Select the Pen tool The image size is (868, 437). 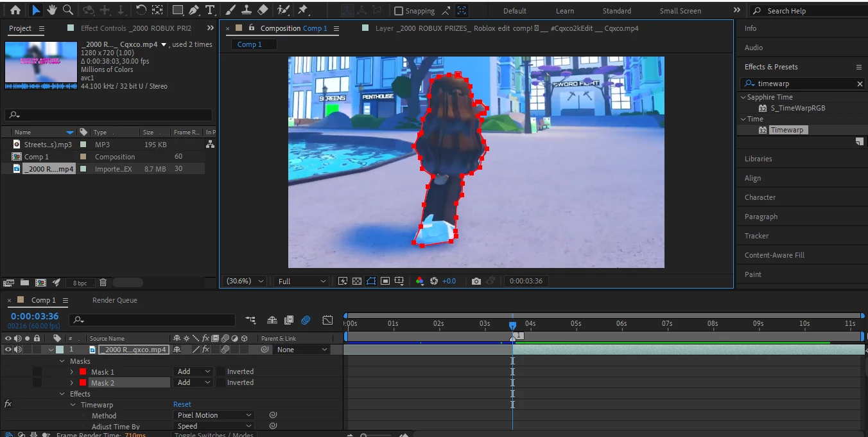[x=194, y=10]
